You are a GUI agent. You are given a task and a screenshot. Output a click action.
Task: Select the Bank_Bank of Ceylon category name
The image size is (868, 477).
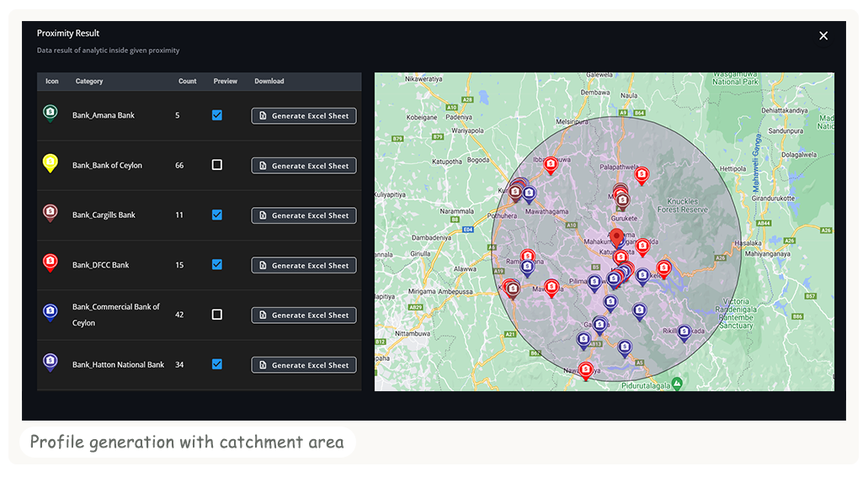(x=107, y=165)
